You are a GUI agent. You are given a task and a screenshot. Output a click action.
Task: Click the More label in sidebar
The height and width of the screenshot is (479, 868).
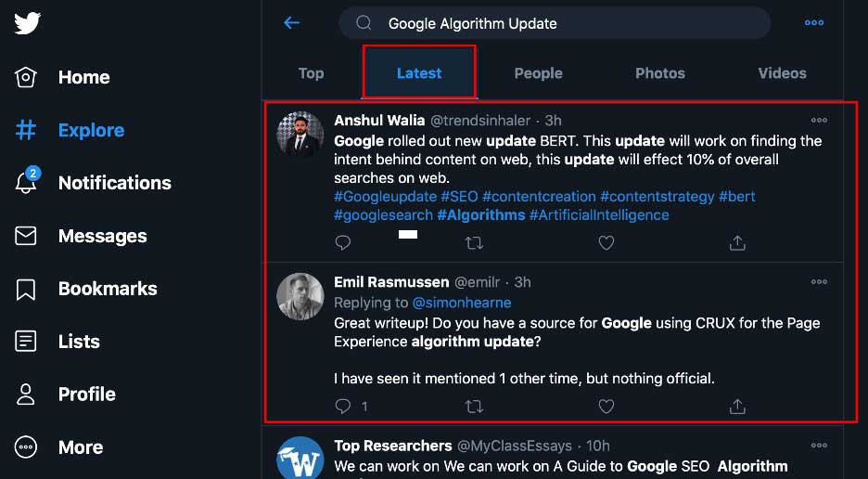click(81, 447)
